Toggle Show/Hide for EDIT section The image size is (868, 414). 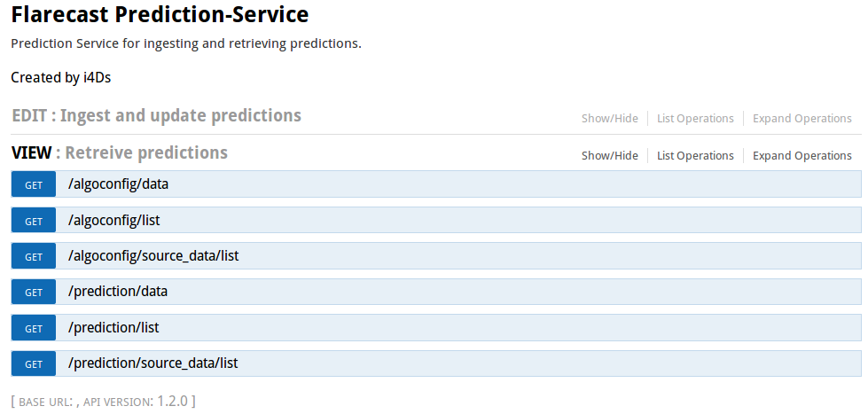(x=609, y=119)
